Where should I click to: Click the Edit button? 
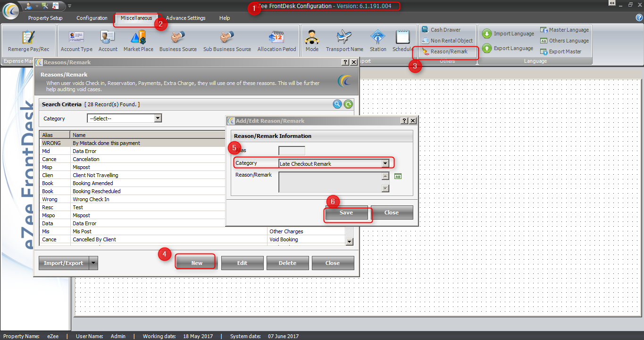[242, 263]
